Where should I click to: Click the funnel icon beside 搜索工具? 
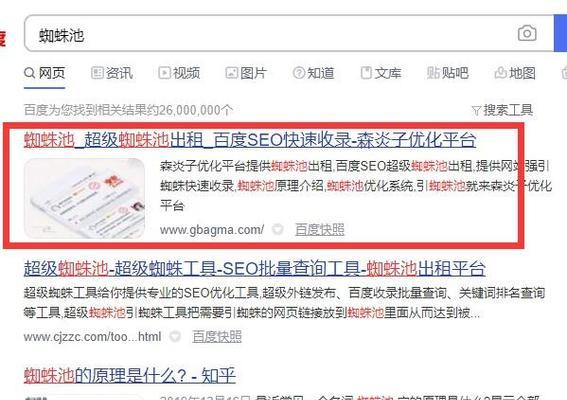[477, 110]
